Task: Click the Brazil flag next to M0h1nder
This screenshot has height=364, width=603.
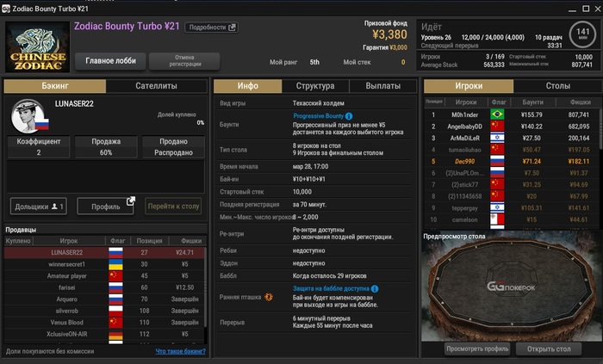Action: click(497, 114)
